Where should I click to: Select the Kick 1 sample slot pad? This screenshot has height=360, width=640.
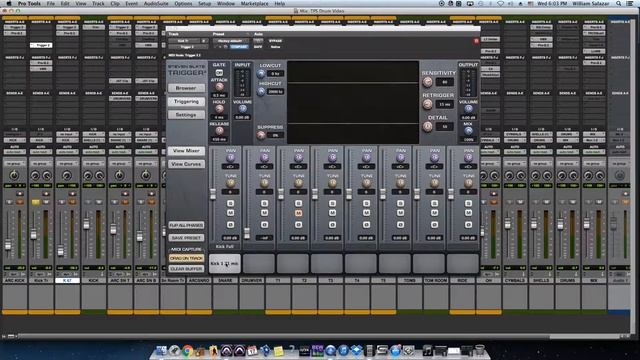pyautogui.click(x=224, y=264)
